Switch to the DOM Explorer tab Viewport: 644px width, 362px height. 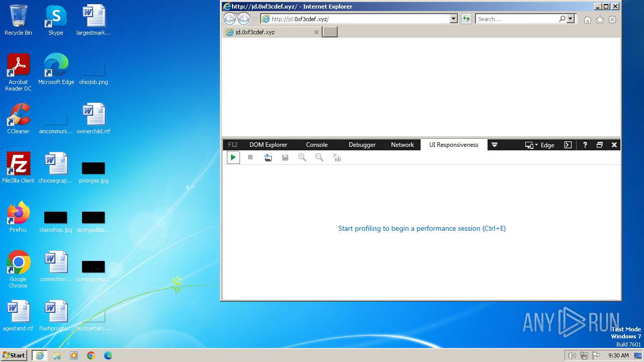(268, 145)
